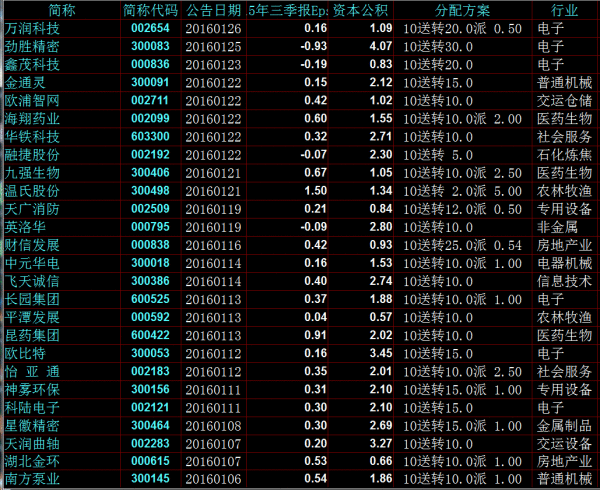
Task: Select stock name 华铁科技
Action: pos(32,137)
